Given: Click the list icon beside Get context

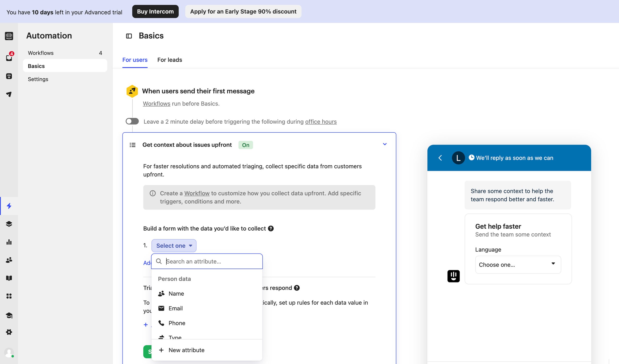Looking at the screenshot, I should point(133,145).
